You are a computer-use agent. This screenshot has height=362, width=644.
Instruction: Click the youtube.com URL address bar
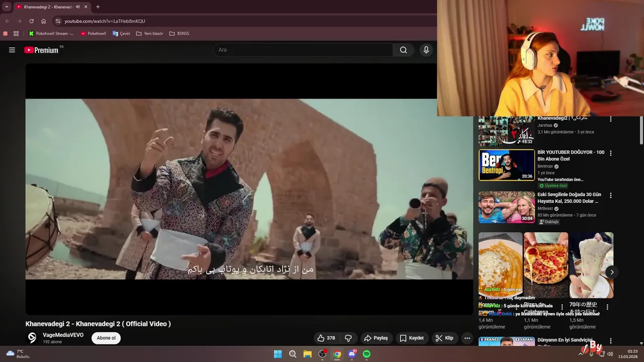tap(105, 21)
